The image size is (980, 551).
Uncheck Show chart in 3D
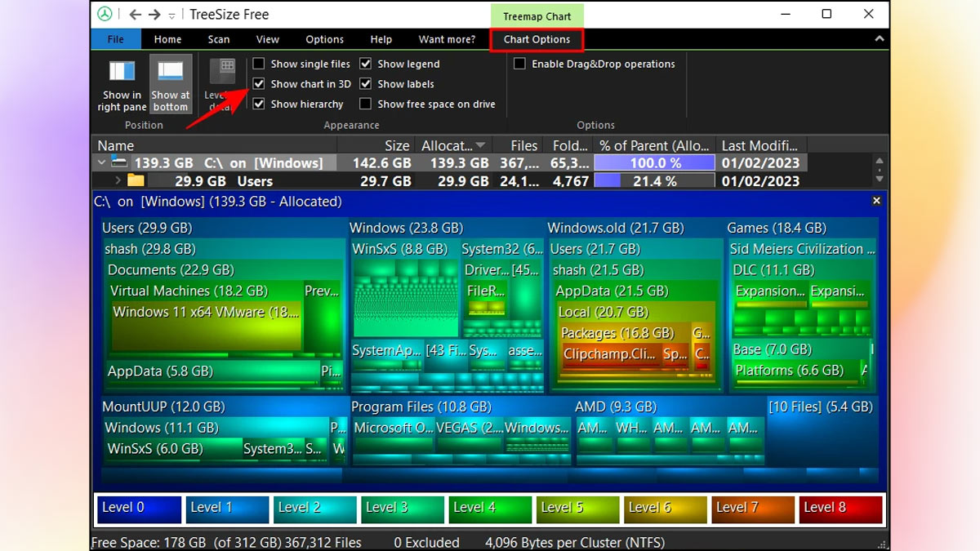coord(259,84)
